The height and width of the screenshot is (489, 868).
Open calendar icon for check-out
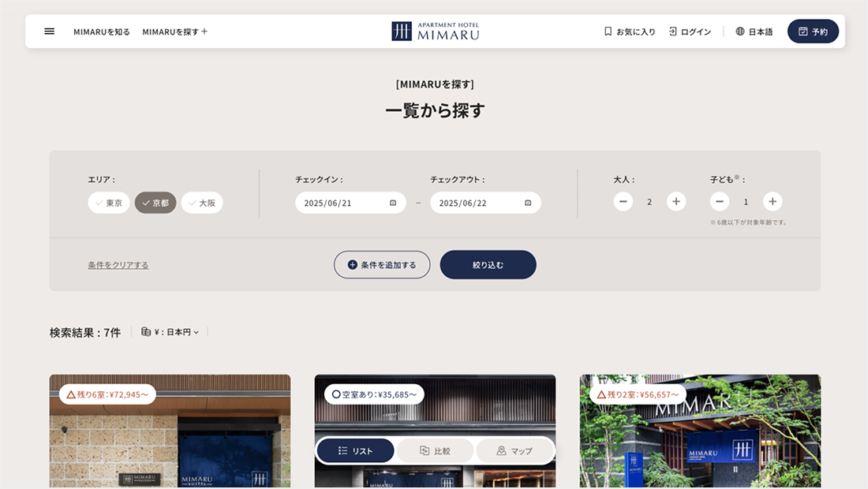(x=528, y=203)
